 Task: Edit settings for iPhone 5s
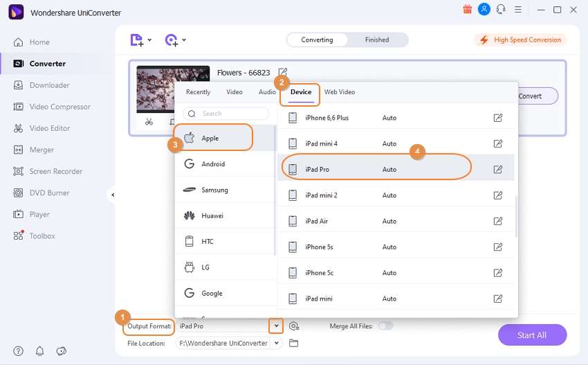click(497, 247)
